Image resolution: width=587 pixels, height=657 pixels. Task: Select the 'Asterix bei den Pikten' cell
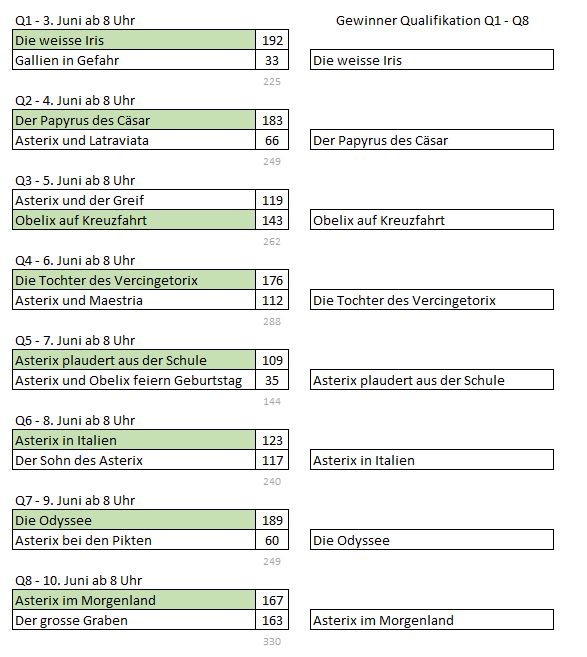pos(134,540)
